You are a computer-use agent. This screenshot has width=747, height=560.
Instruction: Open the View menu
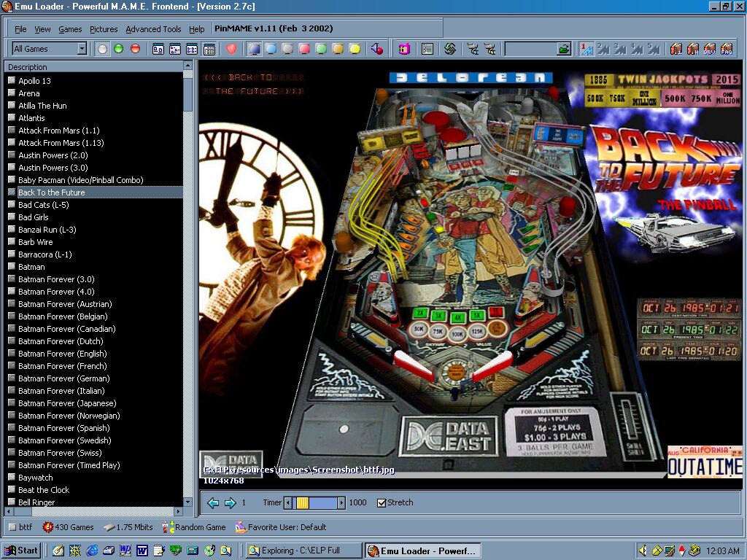pos(42,29)
